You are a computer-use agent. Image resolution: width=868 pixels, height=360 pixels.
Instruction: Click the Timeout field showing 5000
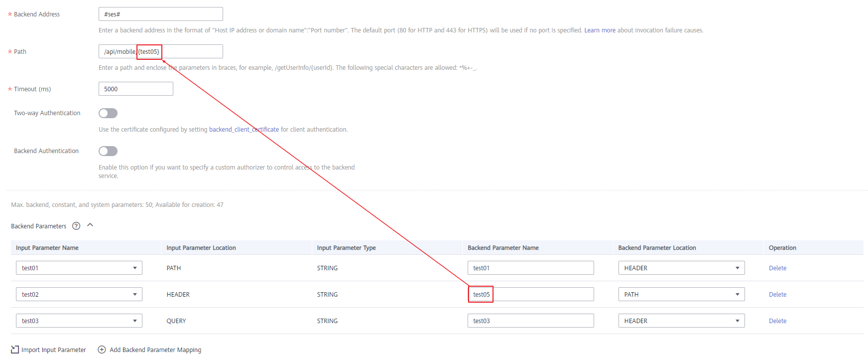click(136, 89)
